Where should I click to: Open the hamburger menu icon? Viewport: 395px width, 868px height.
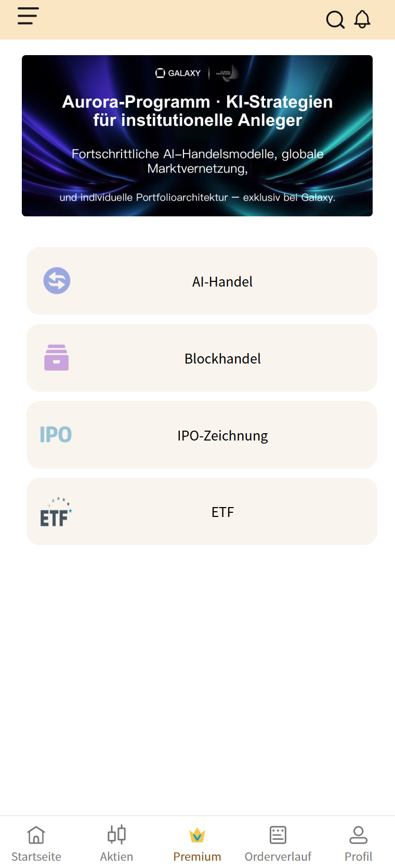tap(28, 16)
